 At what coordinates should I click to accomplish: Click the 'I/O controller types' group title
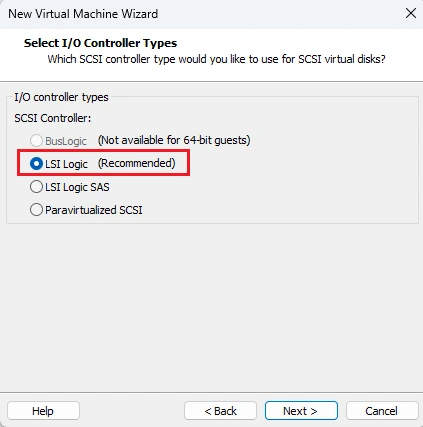(x=61, y=97)
